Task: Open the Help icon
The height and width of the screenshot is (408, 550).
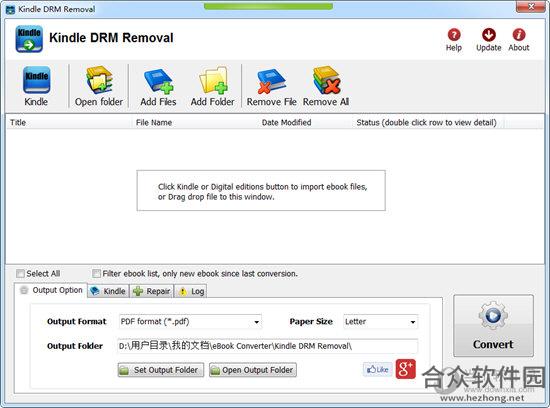Action: (454, 35)
